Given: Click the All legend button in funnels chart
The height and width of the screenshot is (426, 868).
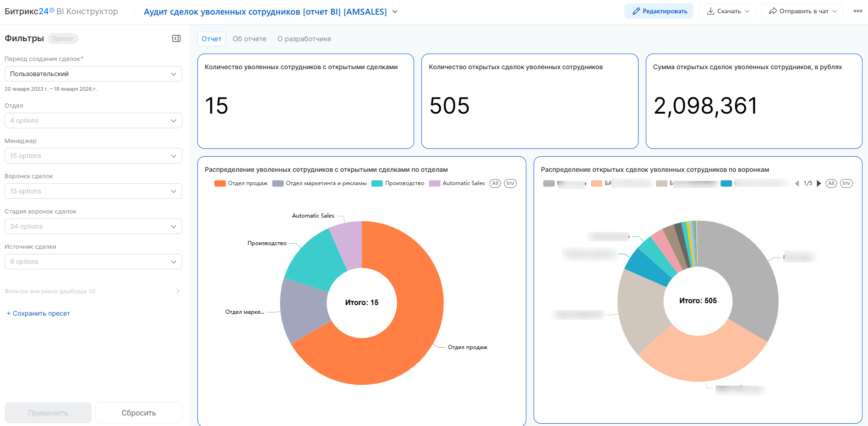Looking at the screenshot, I should [x=831, y=183].
